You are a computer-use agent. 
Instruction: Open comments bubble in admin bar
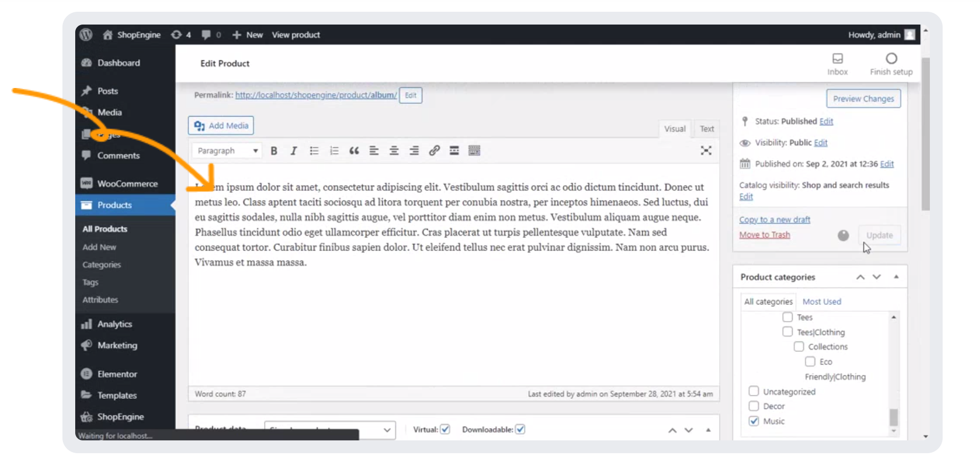click(x=211, y=34)
